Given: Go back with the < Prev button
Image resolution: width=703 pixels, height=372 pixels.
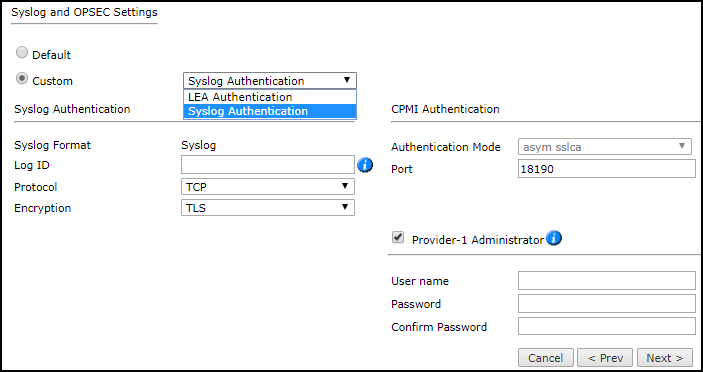Looking at the screenshot, I should click(x=605, y=358).
